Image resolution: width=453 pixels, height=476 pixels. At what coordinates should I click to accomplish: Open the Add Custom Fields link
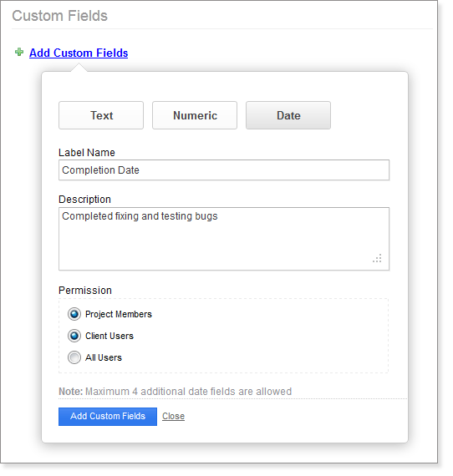pyautogui.click(x=79, y=53)
